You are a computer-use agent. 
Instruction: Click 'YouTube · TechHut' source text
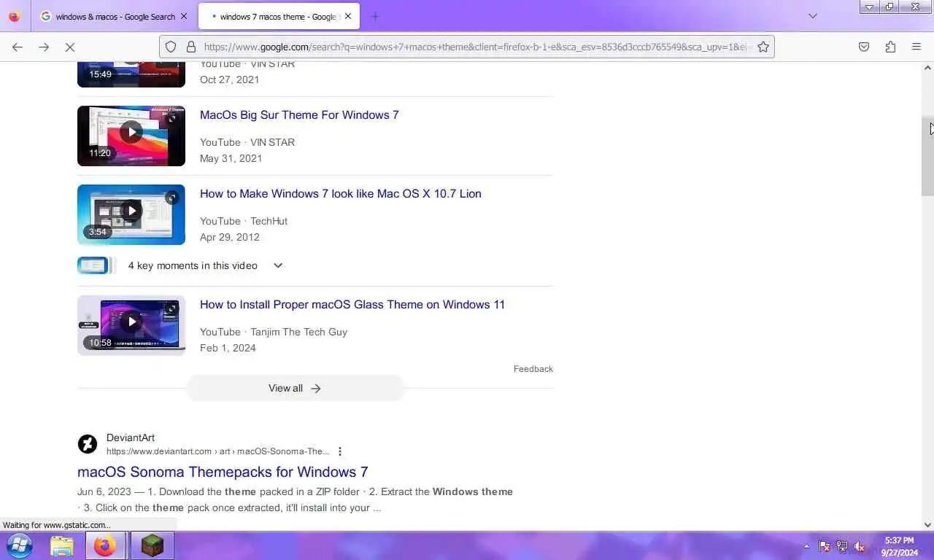coord(244,221)
